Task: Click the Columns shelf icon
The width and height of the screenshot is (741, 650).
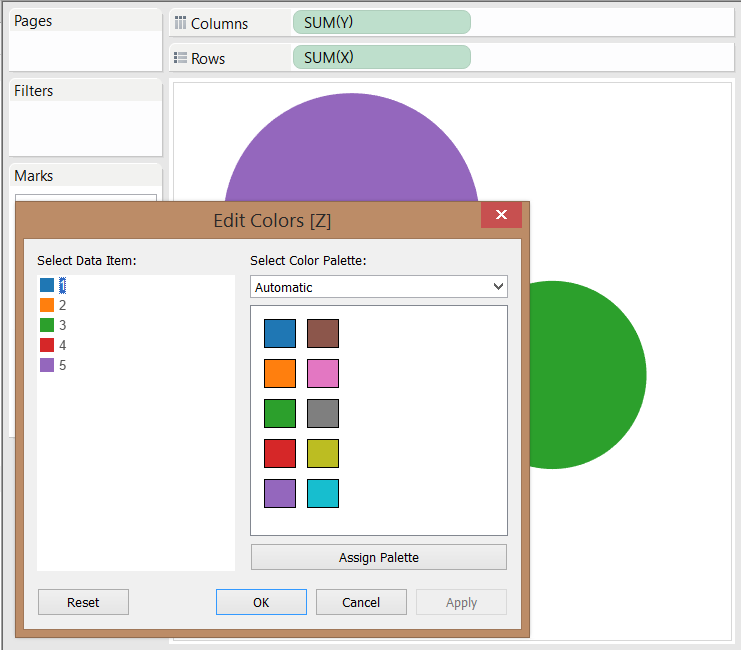Action: (x=180, y=23)
